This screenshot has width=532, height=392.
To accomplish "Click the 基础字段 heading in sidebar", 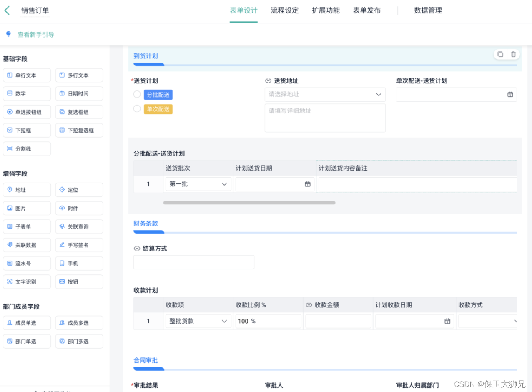I will tap(15, 59).
